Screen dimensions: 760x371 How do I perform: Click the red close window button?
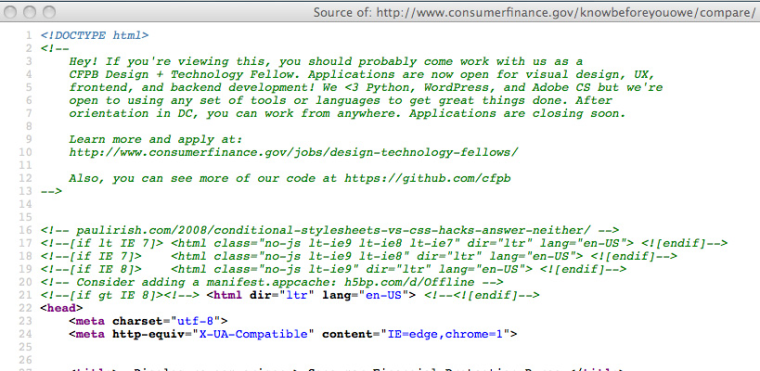click(11, 12)
